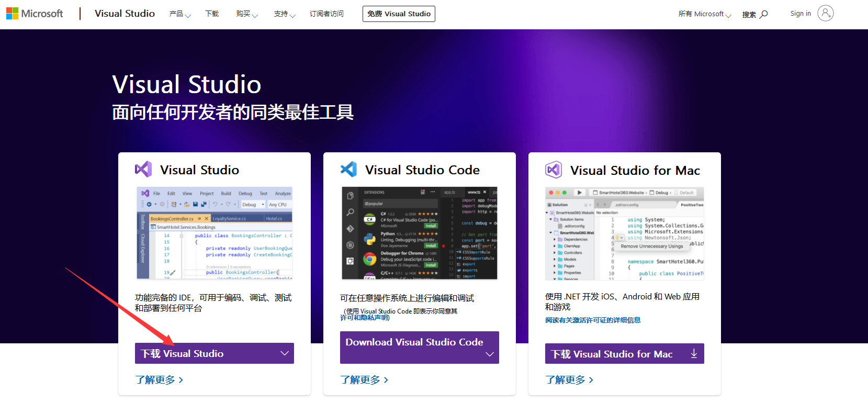Open 了解更多 link under Visual Studio Code card
This screenshot has height=403, width=868.
pos(364,380)
